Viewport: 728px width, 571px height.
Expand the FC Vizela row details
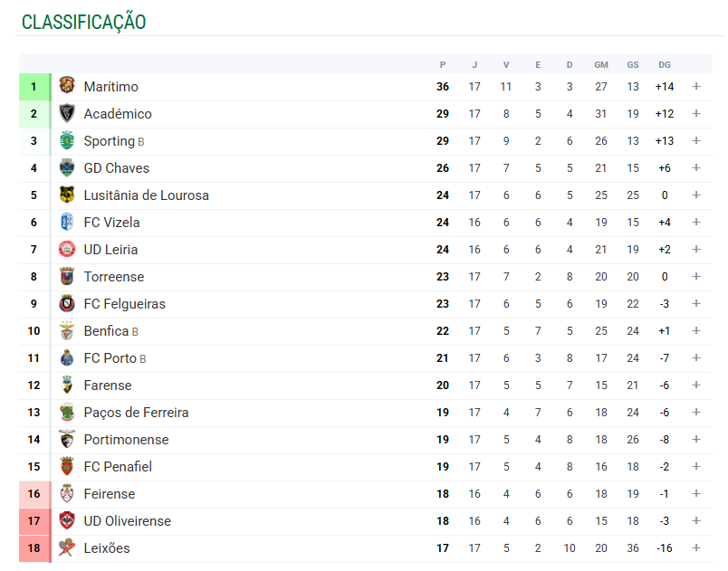point(696,223)
